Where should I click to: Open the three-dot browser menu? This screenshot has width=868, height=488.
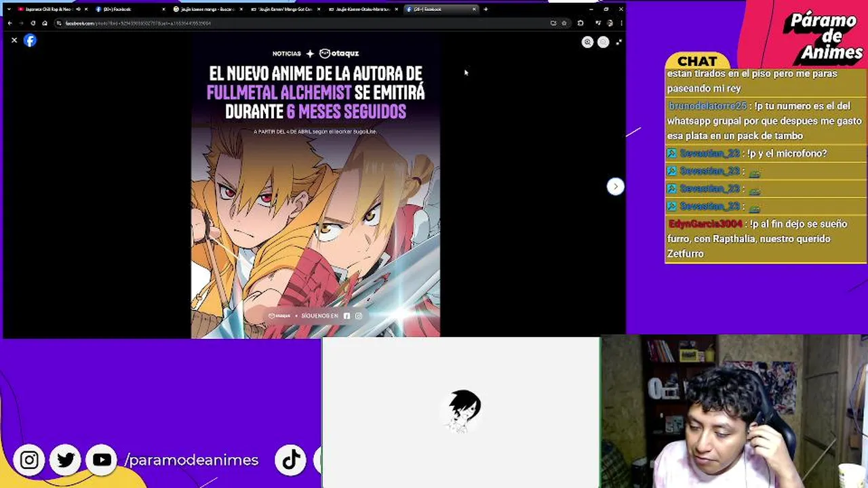click(621, 23)
